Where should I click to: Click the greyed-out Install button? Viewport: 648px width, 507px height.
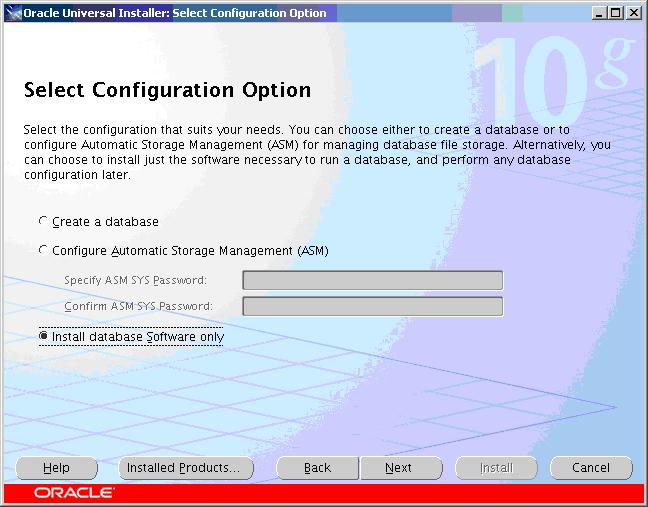tap(496, 468)
